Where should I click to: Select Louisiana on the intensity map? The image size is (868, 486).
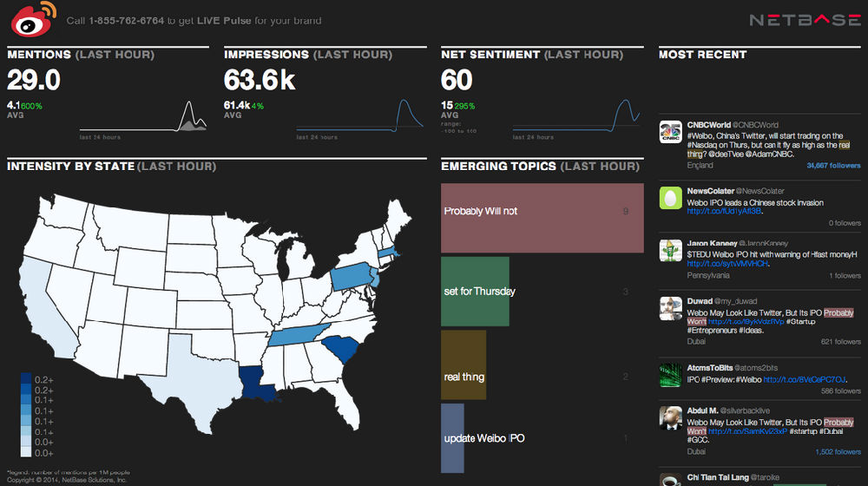256,381
